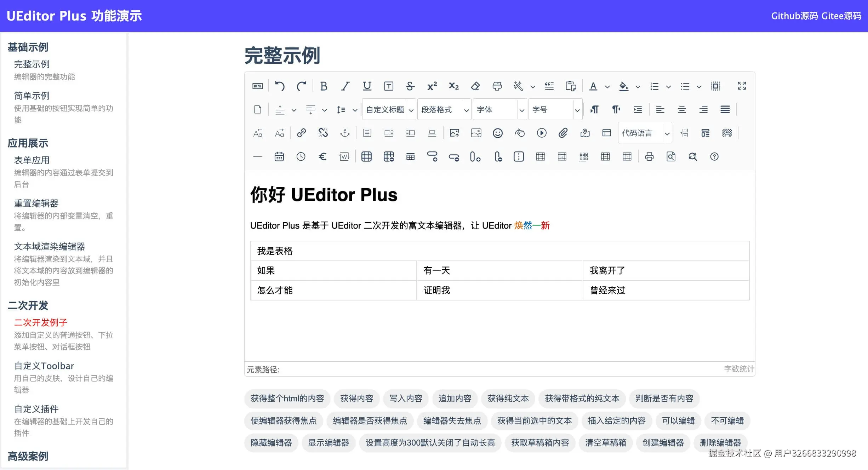Redo the last undone edit
This screenshot has height=470, width=868.
pyautogui.click(x=302, y=86)
